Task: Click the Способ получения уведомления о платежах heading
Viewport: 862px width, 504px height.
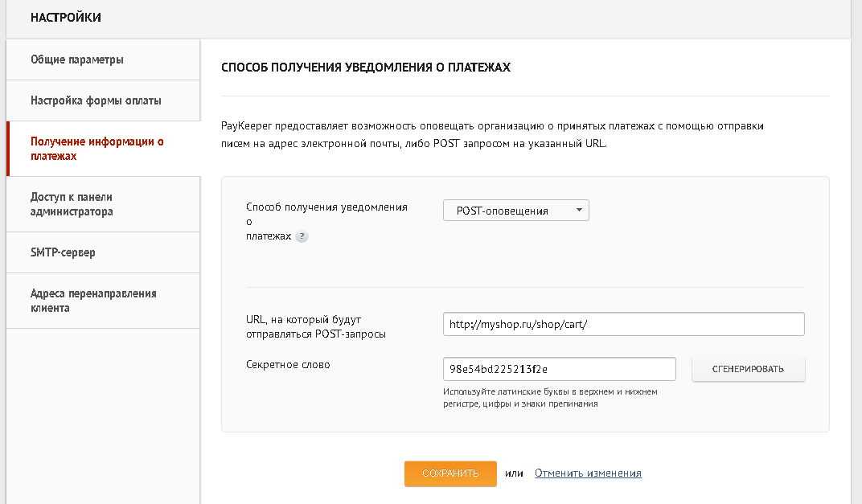Action: [x=366, y=68]
